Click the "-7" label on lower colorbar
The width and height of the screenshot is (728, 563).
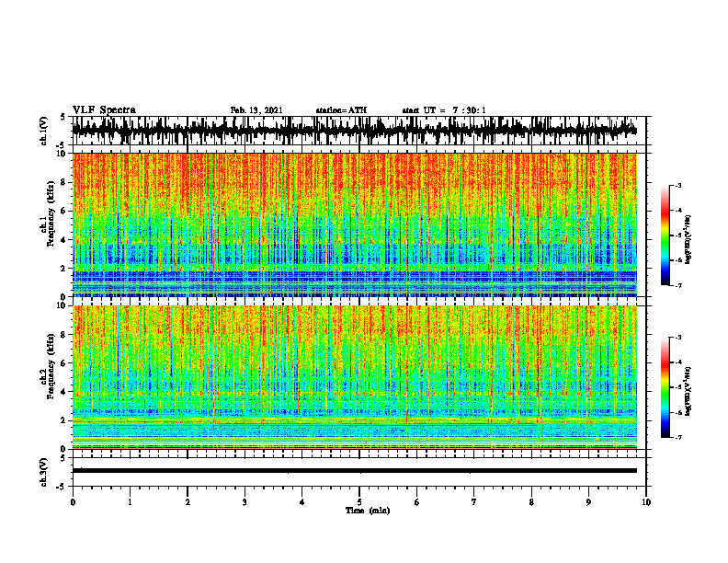pyautogui.click(x=677, y=437)
